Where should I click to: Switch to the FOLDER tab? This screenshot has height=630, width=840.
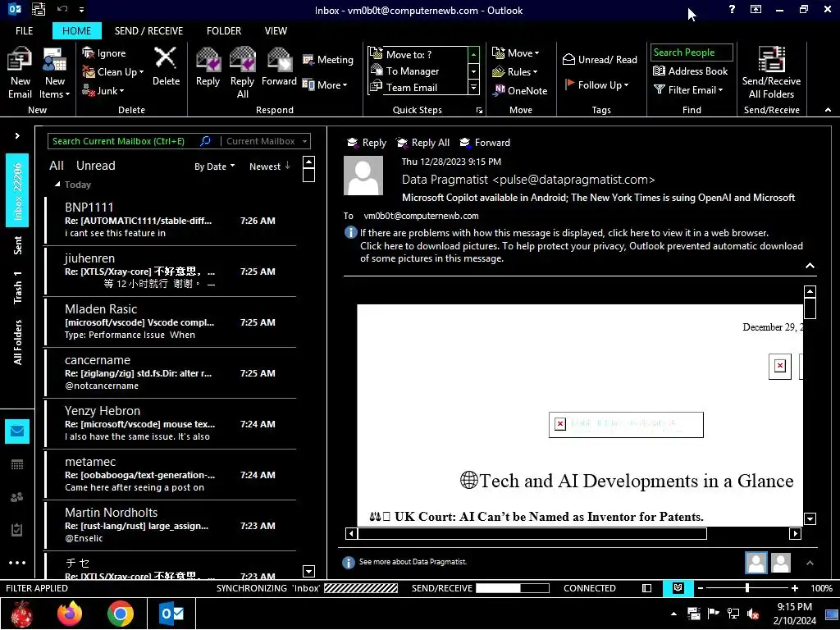point(224,30)
